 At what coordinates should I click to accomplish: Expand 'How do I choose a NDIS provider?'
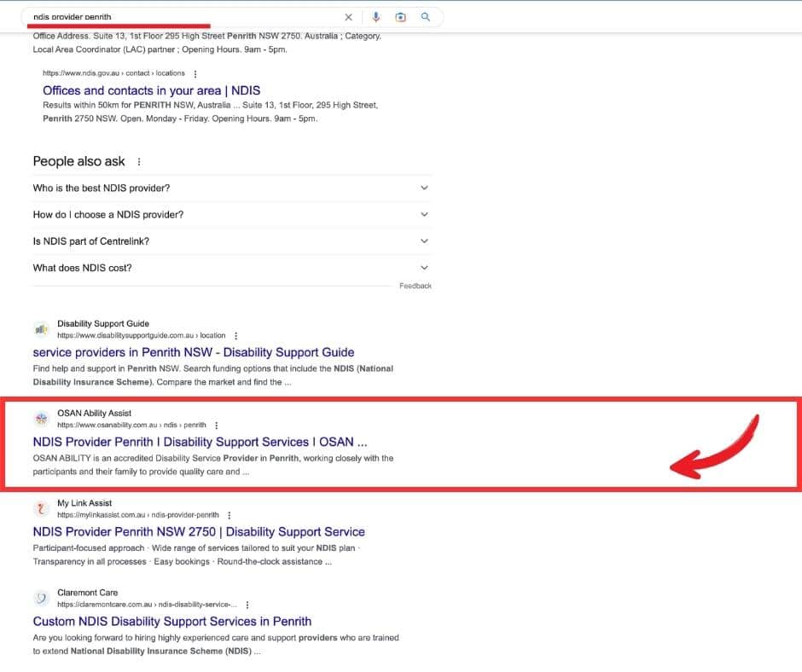click(x=424, y=215)
